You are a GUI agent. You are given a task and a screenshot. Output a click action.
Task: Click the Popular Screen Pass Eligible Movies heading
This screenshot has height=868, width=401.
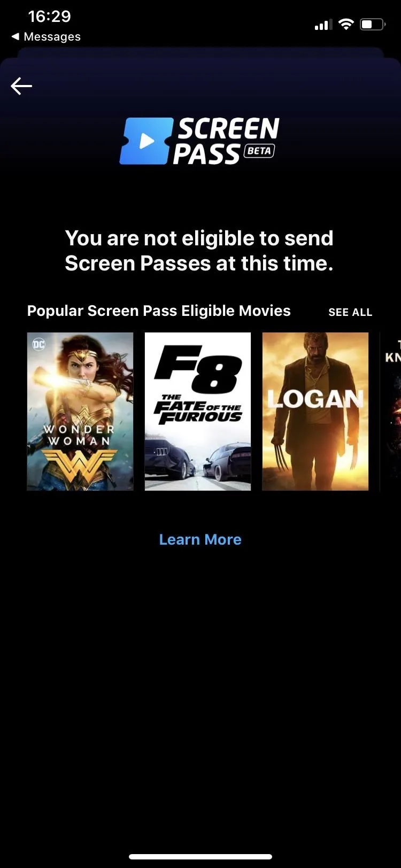159,311
